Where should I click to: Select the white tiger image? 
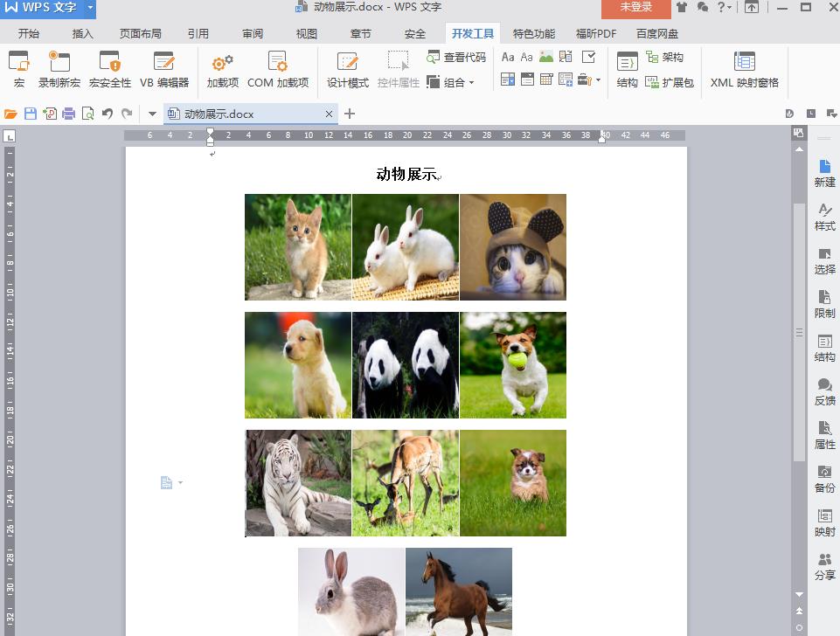[x=297, y=482]
